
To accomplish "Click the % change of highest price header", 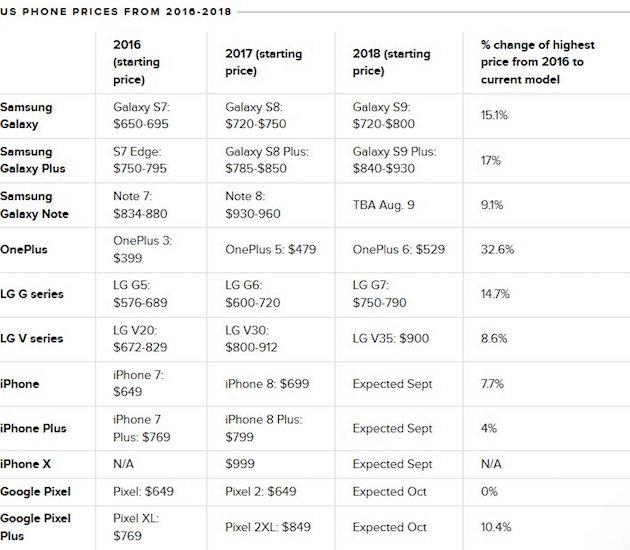I will click(x=537, y=62).
